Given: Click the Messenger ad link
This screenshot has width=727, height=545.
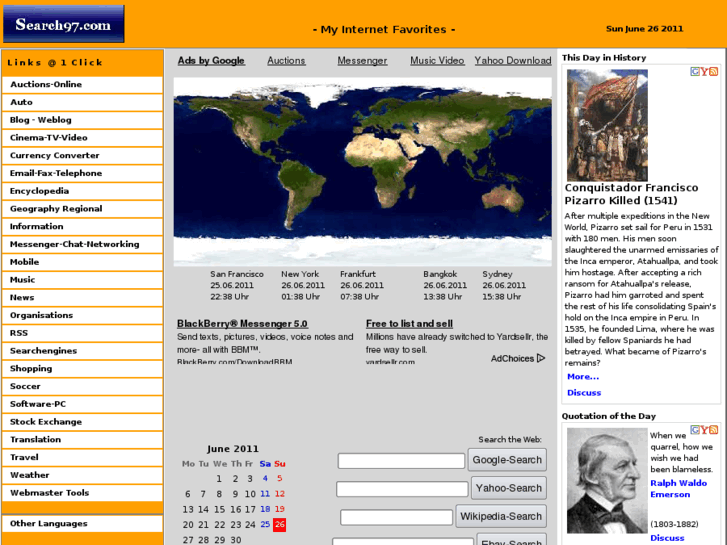Looking at the screenshot, I should coord(362,61).
